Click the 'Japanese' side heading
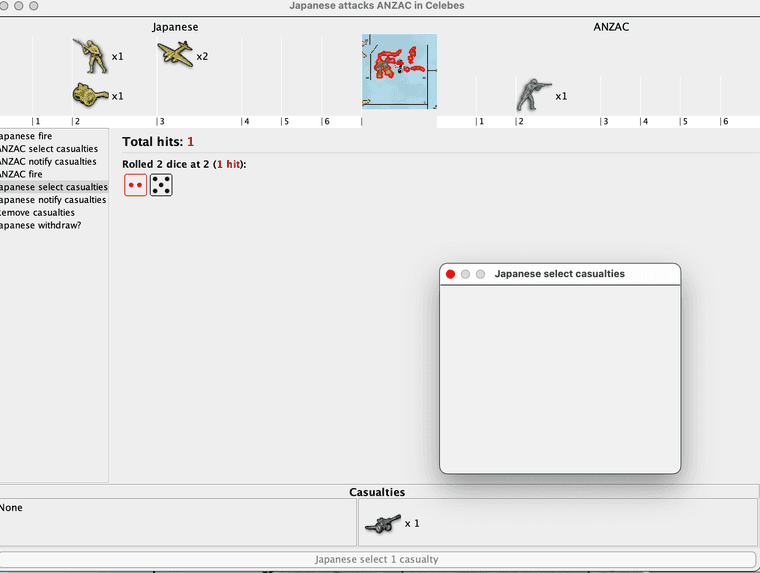 point(175,27)
